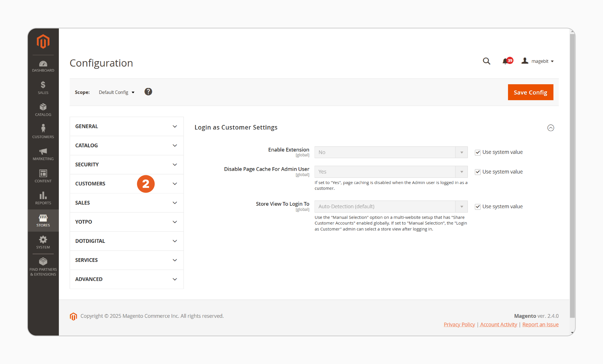Screen dimensions: 603x364
Task: Open the Content menu in the sidebar
Action: (x=43, y=176)
